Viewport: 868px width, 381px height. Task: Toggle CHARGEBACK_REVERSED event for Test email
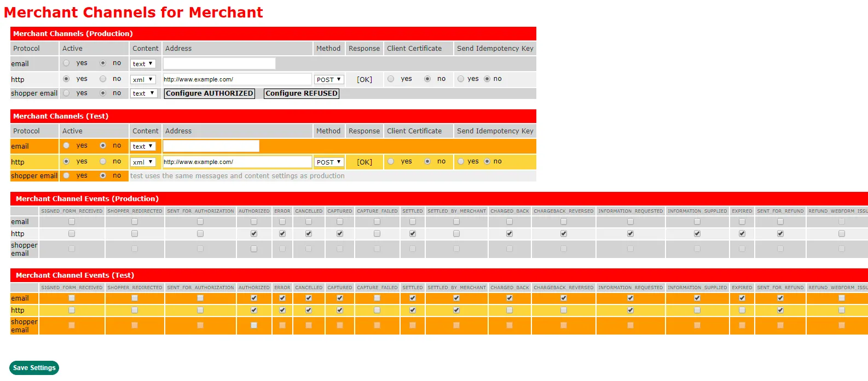(x=564, y=298)
